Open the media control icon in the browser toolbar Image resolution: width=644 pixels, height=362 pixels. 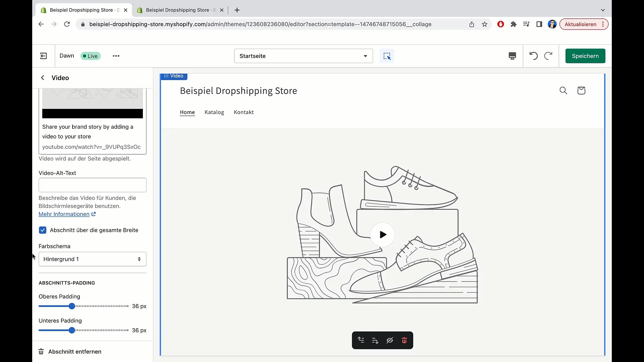526,24
